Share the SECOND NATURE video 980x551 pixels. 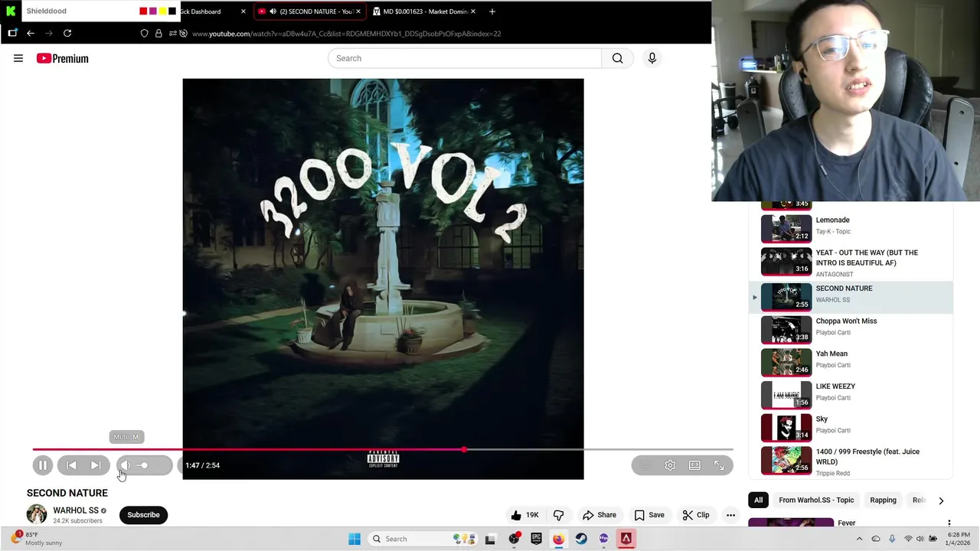pos(599,515)
